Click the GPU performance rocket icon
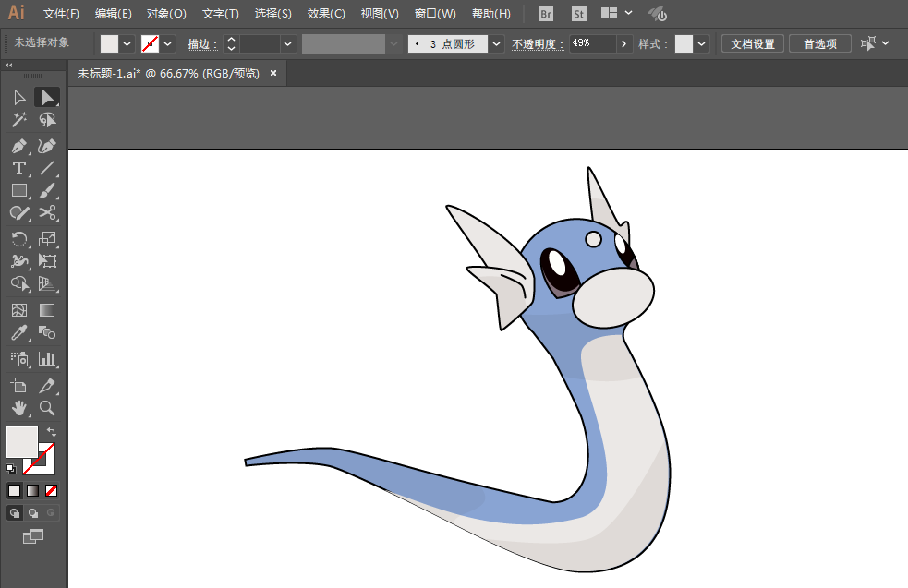 [658, 13]
